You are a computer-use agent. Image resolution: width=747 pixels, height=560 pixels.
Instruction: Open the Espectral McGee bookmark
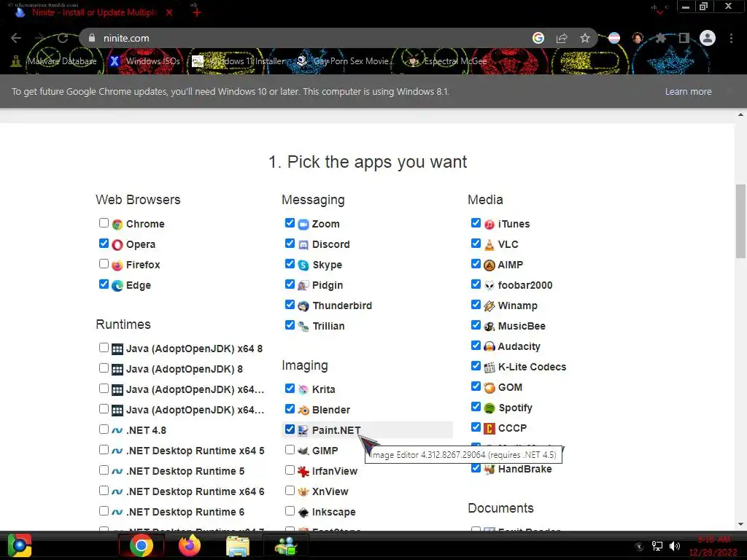(448, 61)
